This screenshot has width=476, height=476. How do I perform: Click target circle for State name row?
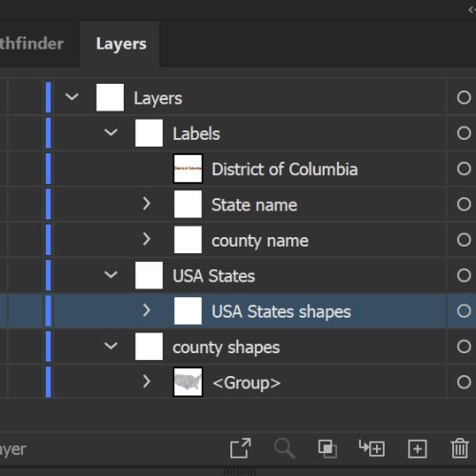[x=464, y=204]
